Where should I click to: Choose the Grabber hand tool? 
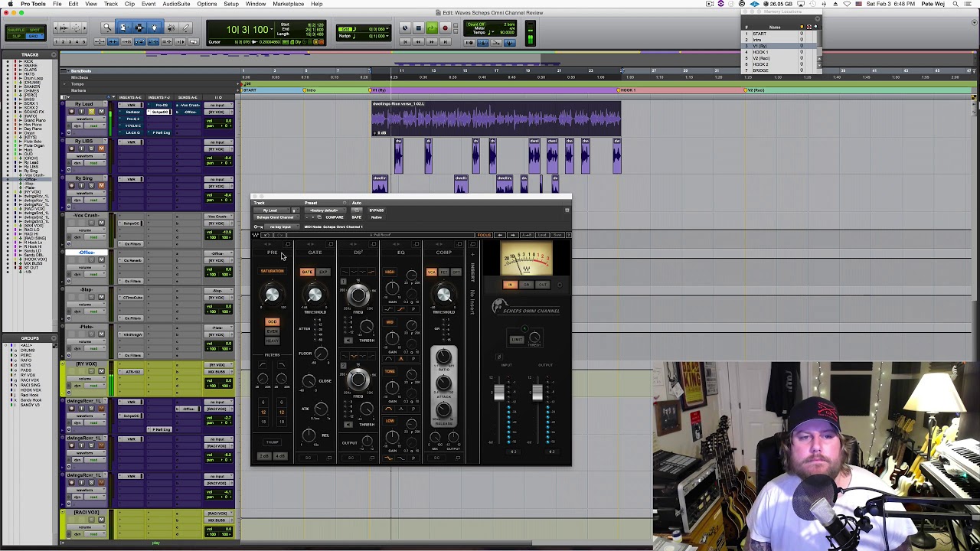[x=154, y=28]
